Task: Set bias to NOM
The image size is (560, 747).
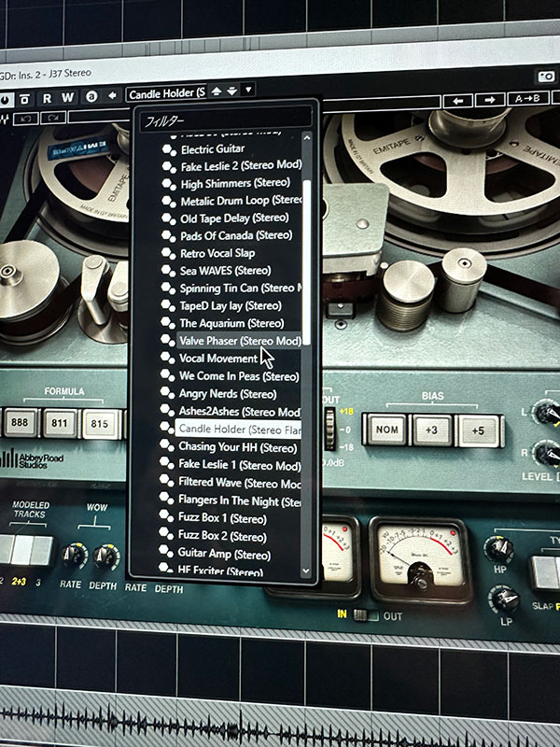Action: click(386, 430)
